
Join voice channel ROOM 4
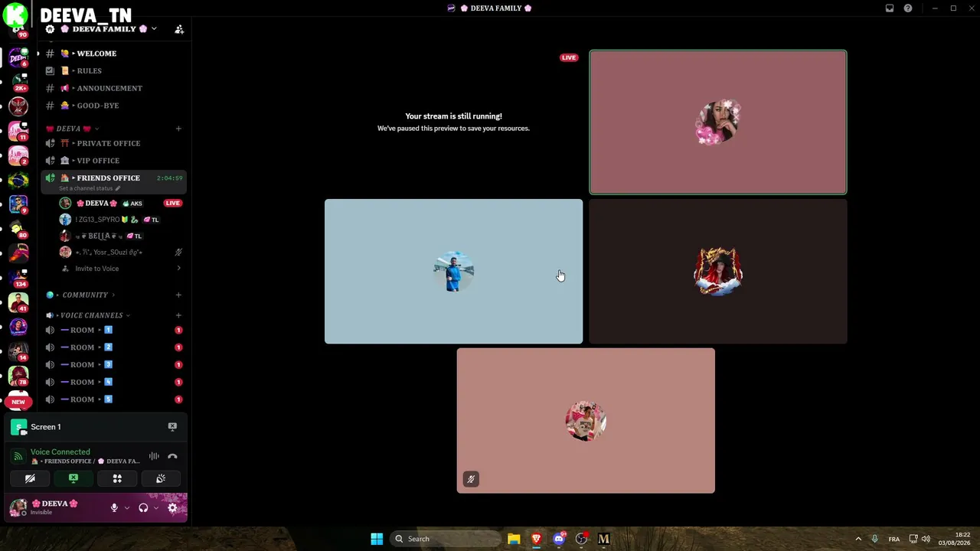point(113,382)
